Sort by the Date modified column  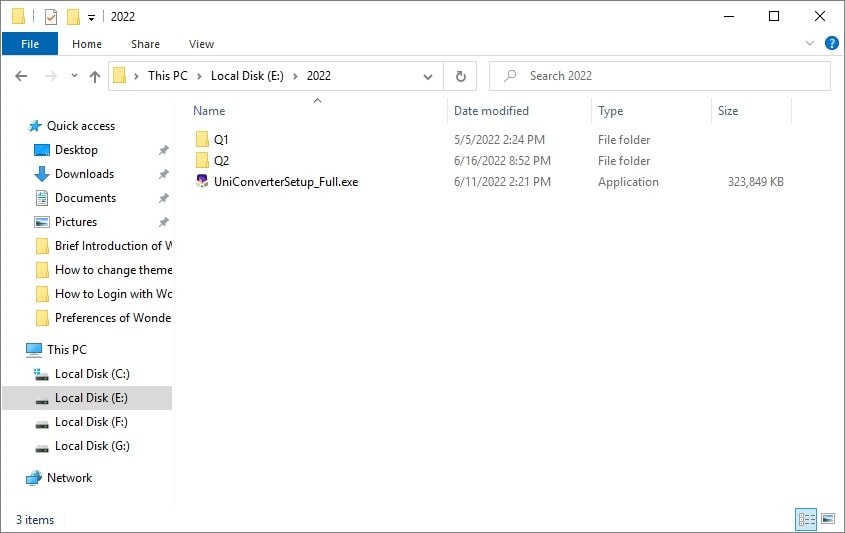(491, 111)
